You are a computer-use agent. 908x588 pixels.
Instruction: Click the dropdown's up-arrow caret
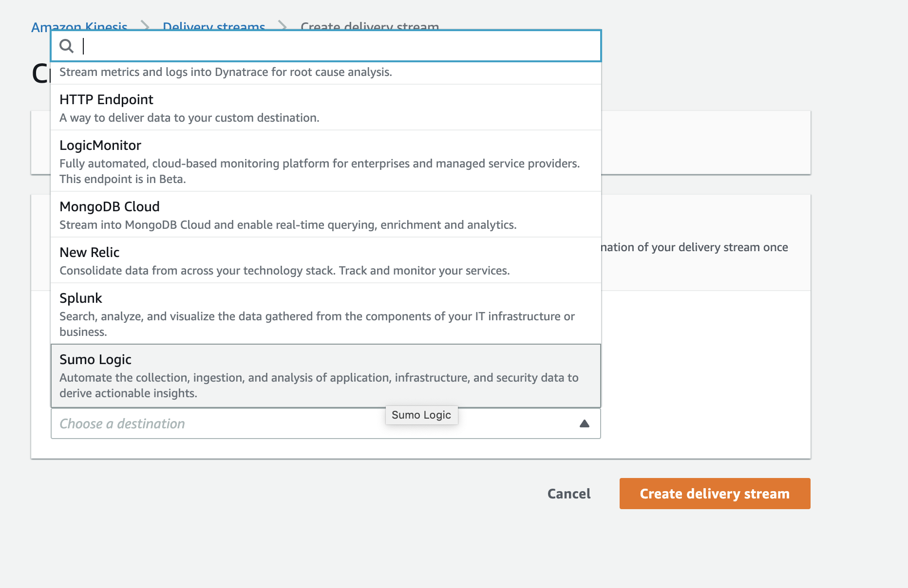[x=585, y=423]
